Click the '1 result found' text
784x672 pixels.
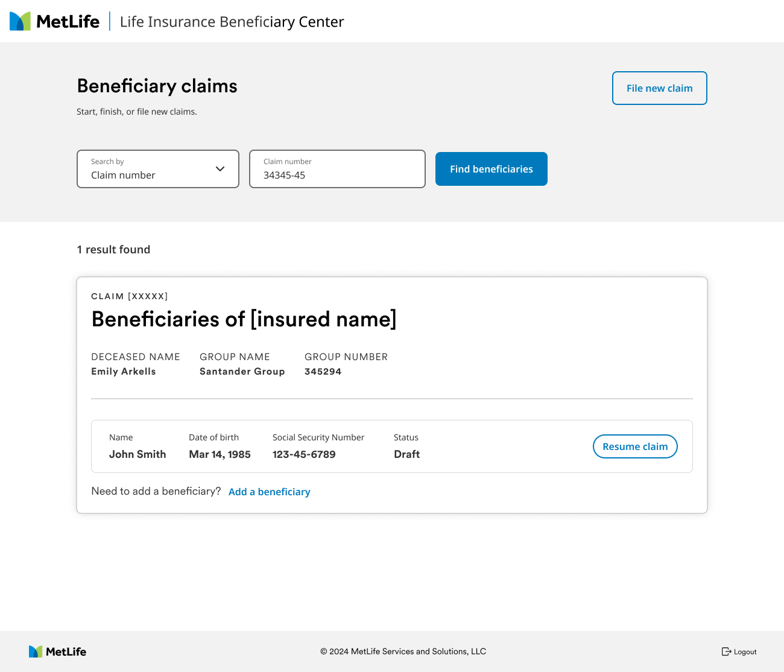[113, 250]
